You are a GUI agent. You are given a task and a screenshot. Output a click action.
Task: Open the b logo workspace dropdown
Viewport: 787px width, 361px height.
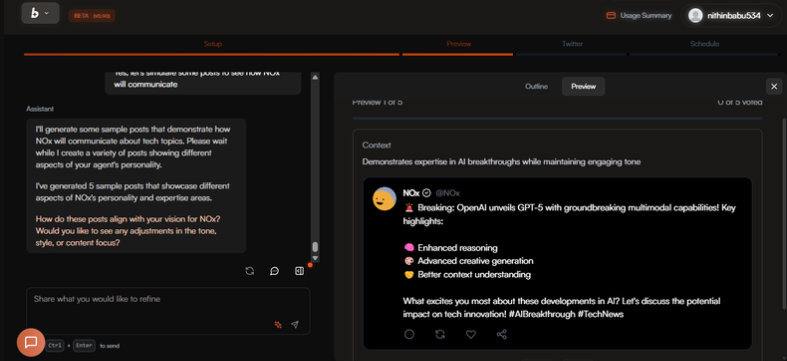click(40, 13)
